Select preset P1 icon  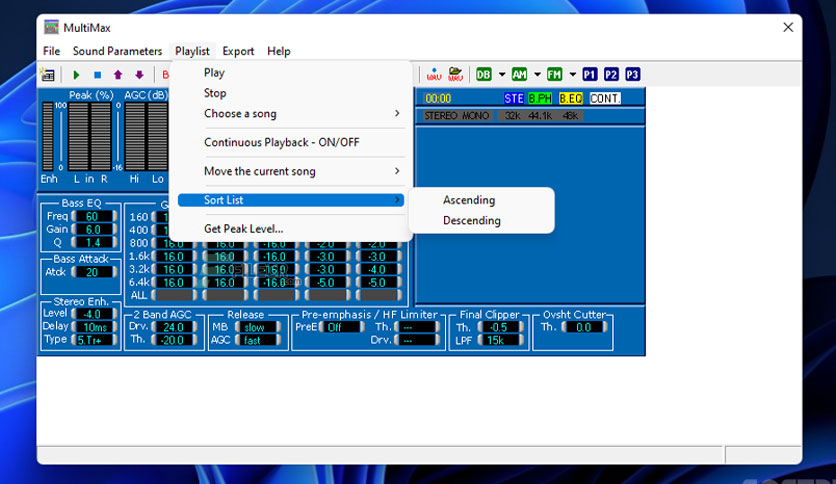point(590,75)
